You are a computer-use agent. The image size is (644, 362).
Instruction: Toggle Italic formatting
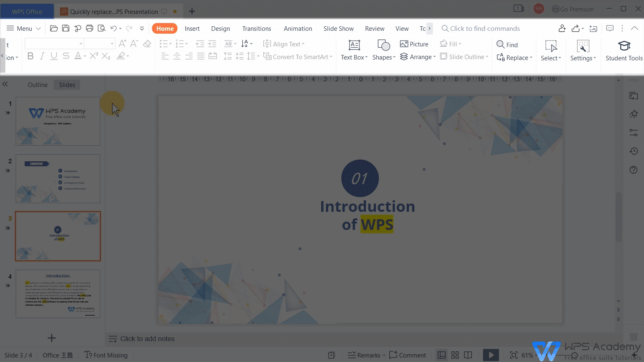[x=42, y=56]
